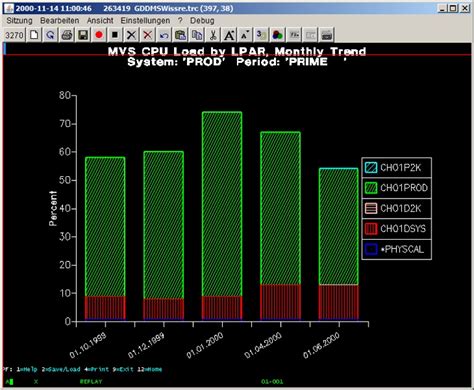Screen dimensions: 474x390
Task: Click the 01.04.2000 x-axis date label
Action: 263,345
